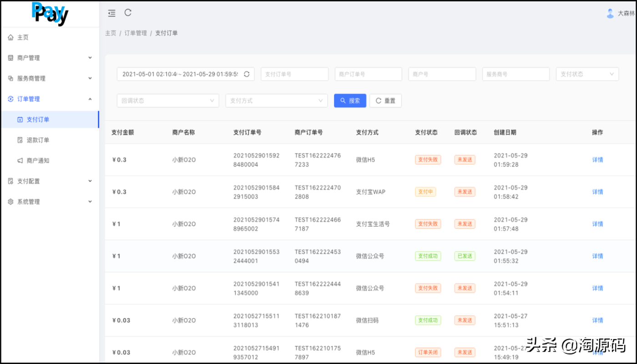Open 退款订单 in the sidebar
Screen dimensions: 637x364
pos(38,140)
